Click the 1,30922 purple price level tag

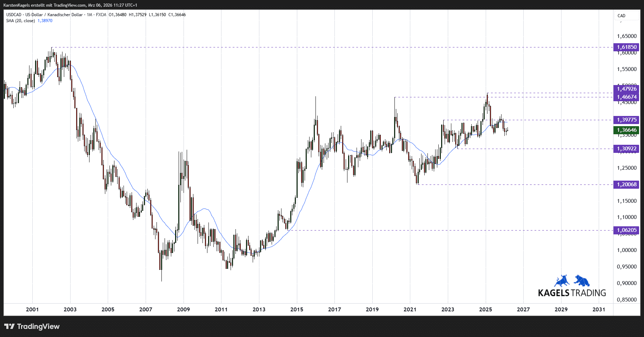tap(626, 149)
